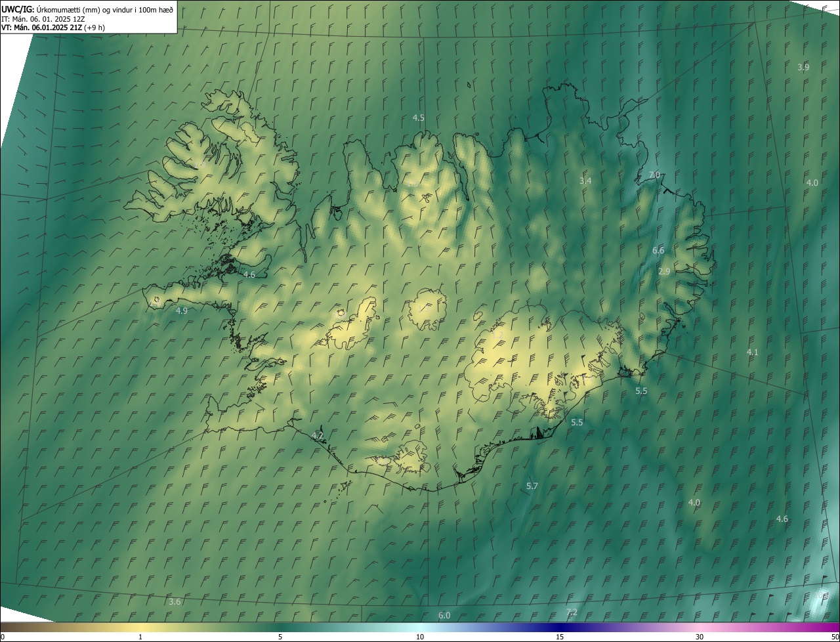Select the colour scale tick label 1

140,637
